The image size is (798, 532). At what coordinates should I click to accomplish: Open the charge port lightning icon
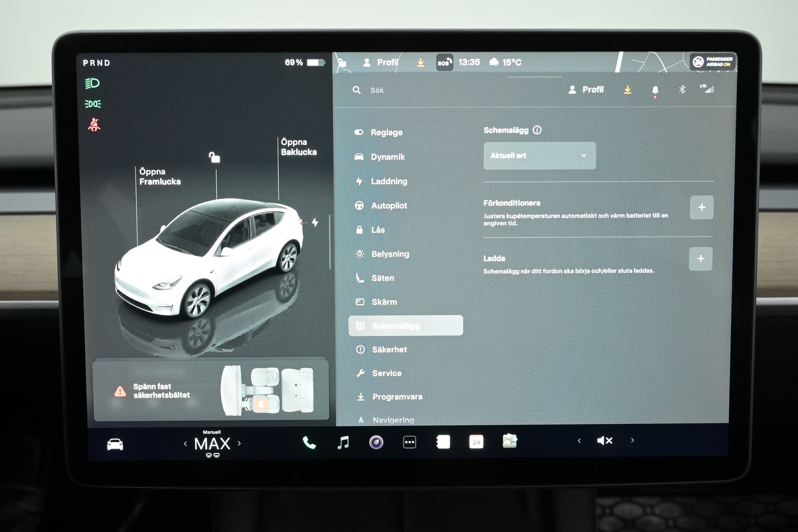point(315,222)
